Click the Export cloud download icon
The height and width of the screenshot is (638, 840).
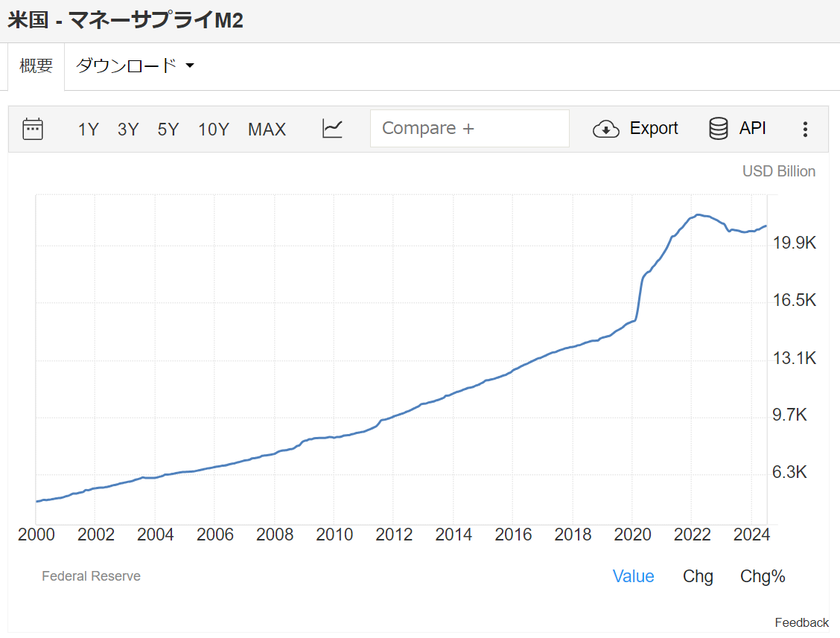pyautogui.click(x=605, y=129)
